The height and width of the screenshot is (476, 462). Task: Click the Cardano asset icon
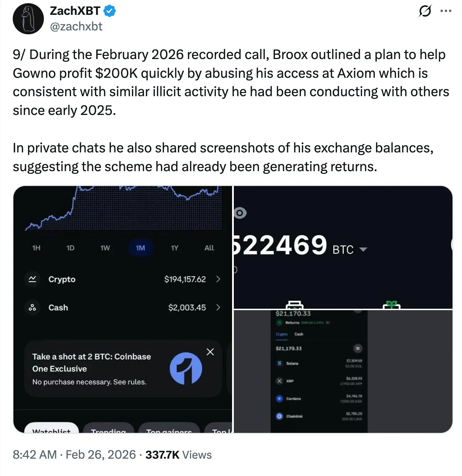tap(279, 399)
